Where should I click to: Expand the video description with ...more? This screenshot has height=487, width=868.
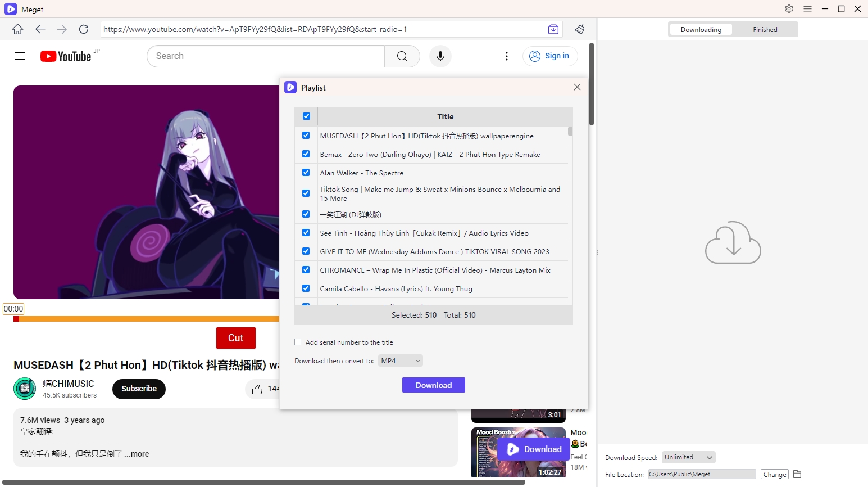pyautogui.click(x=137, y=454)
